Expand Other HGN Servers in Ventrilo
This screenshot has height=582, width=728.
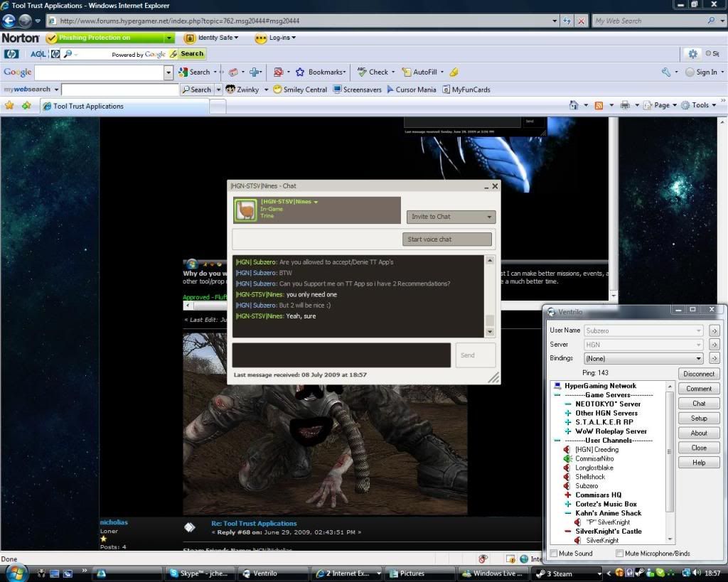pos(568,413)
